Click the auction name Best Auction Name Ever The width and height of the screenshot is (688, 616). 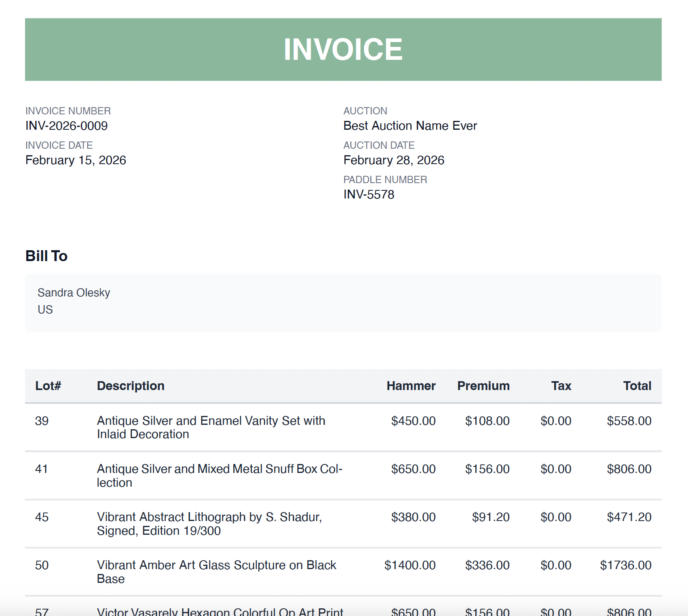409,126
